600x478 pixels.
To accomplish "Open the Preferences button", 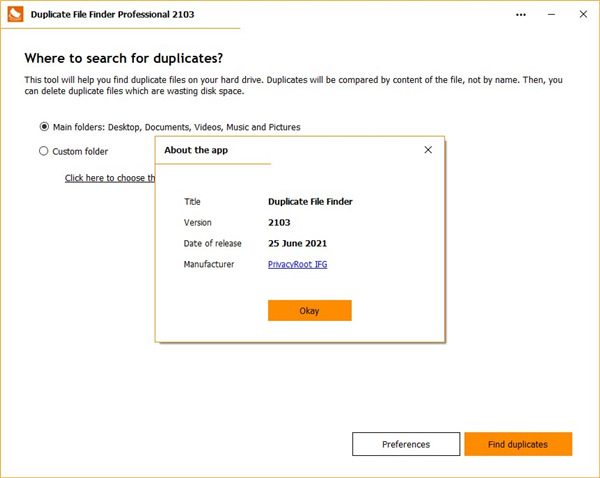I will (x=406, y=444).
